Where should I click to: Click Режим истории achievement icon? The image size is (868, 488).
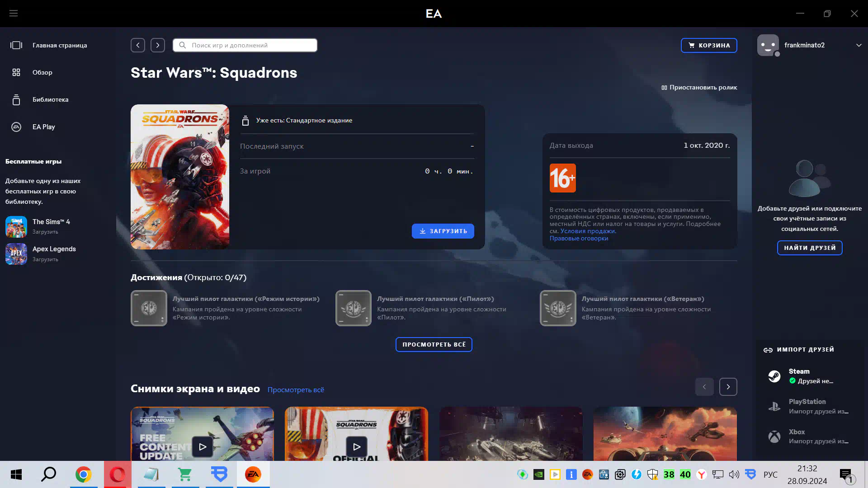coord(149,308)
